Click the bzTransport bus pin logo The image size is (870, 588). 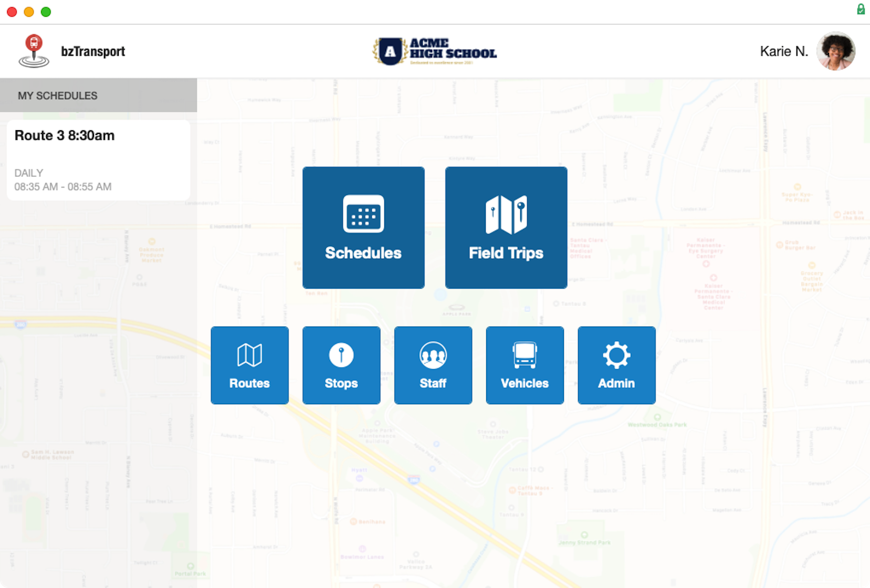tap(34, 51)
